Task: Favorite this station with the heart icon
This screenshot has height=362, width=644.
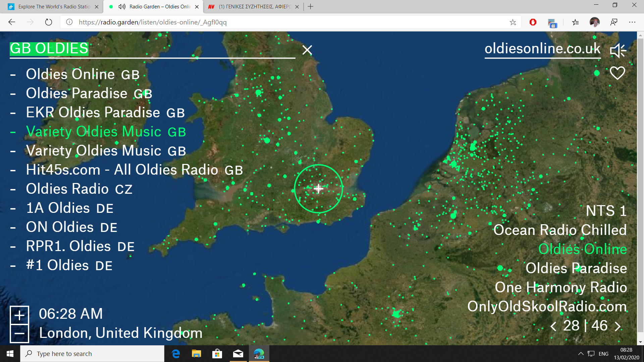Action: [x=617, y=73]
